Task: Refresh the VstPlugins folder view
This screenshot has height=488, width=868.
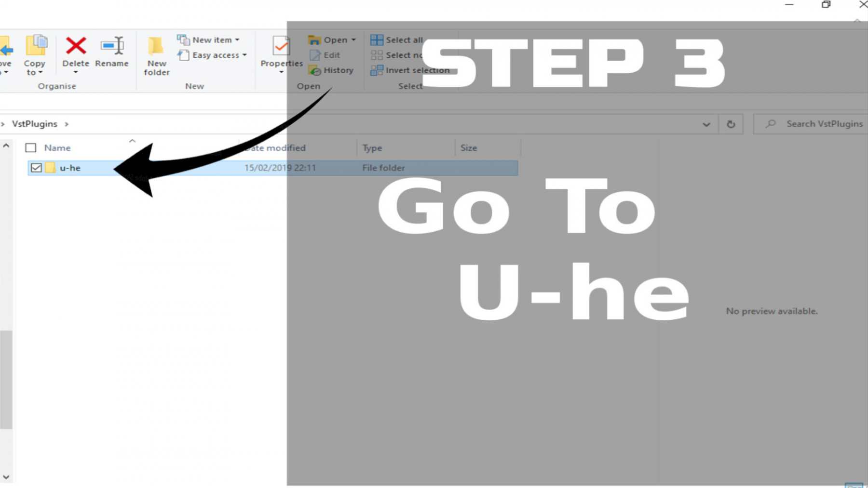Action: 731,124
